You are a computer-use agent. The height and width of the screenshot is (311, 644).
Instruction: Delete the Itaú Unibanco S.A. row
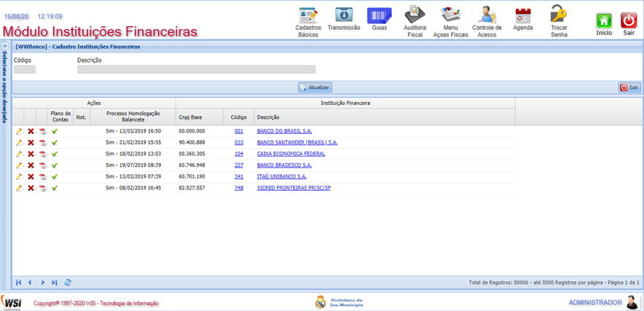click(31, 177)
